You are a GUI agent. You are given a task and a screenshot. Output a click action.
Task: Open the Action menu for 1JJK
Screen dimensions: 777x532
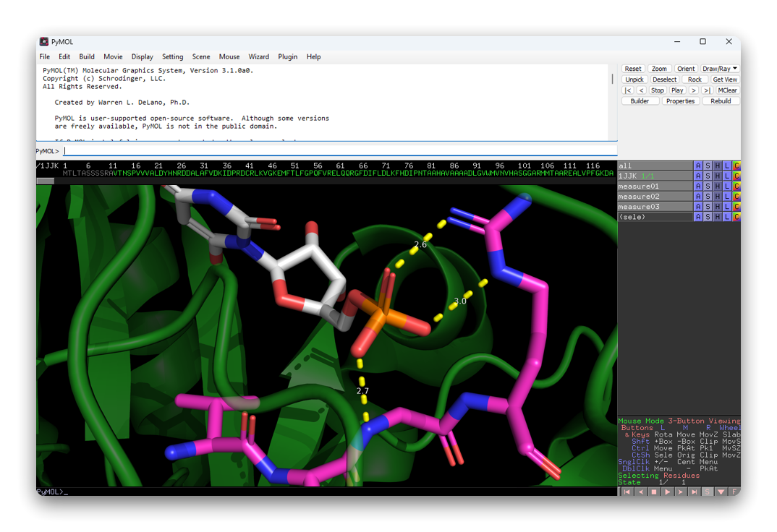click(698, 176)
